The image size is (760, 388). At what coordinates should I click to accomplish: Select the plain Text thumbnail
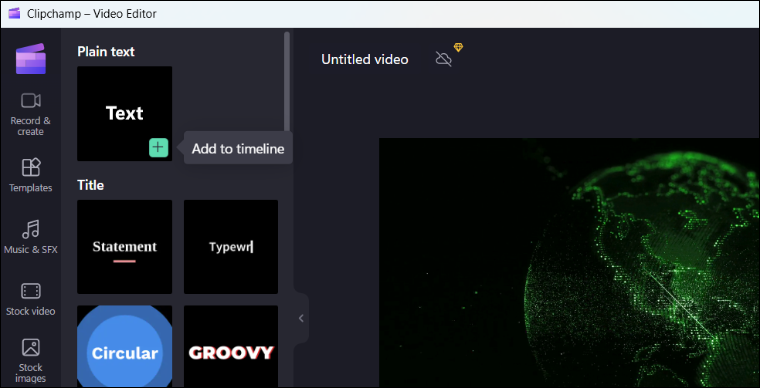click(x=125, y=113)
